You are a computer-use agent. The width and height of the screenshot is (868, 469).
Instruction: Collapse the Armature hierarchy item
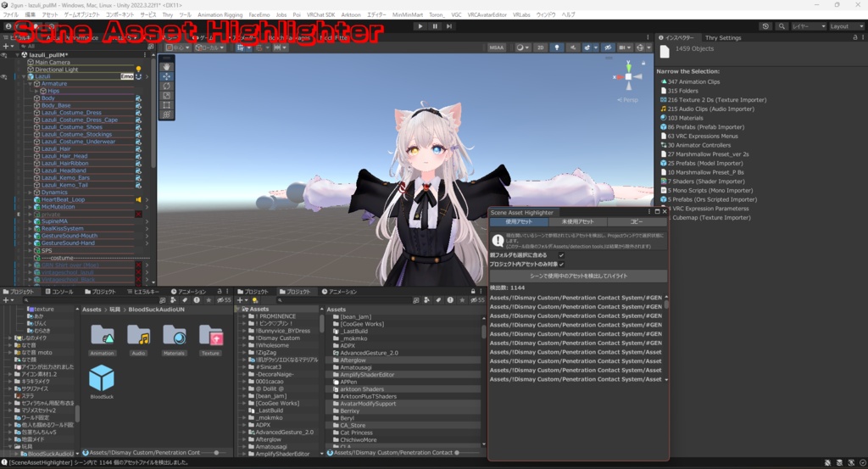pyautogui.click(x=31, y=84)
